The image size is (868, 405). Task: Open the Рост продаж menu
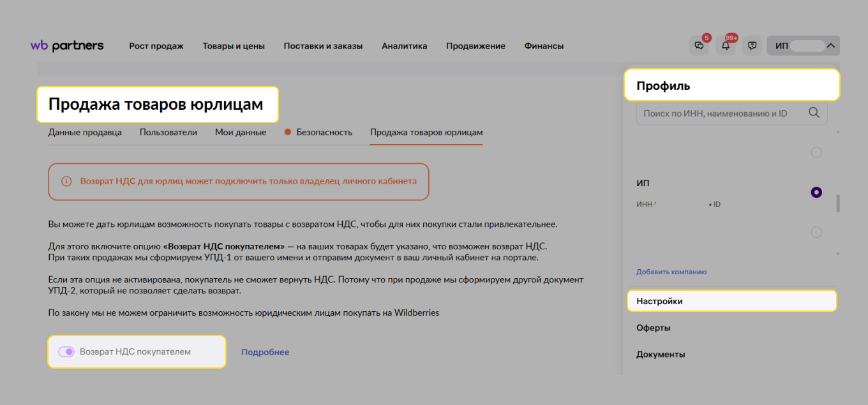point(156,46)
